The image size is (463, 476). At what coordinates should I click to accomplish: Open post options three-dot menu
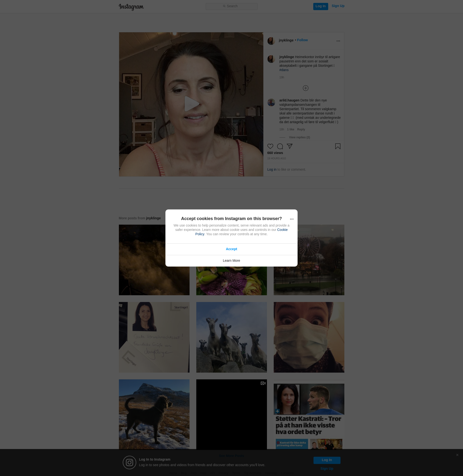338,41
